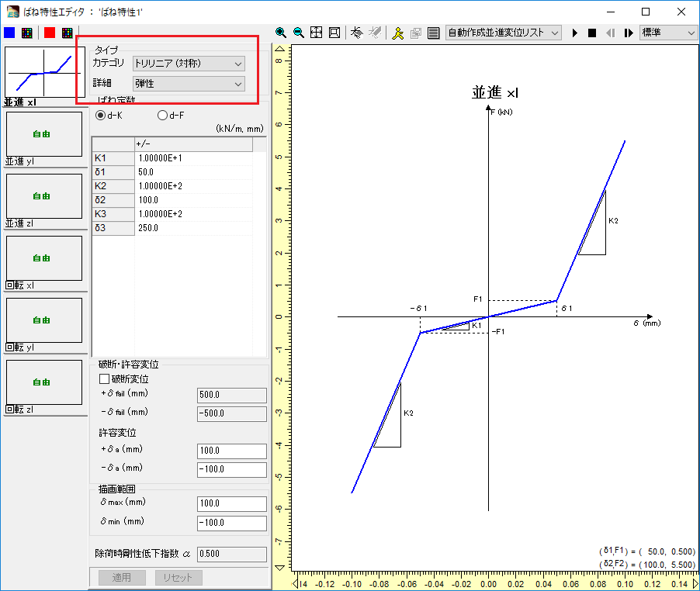Zoom in on the graph
Screen dimensions: 700x591
pyautogui.click(x=280, y=33)
